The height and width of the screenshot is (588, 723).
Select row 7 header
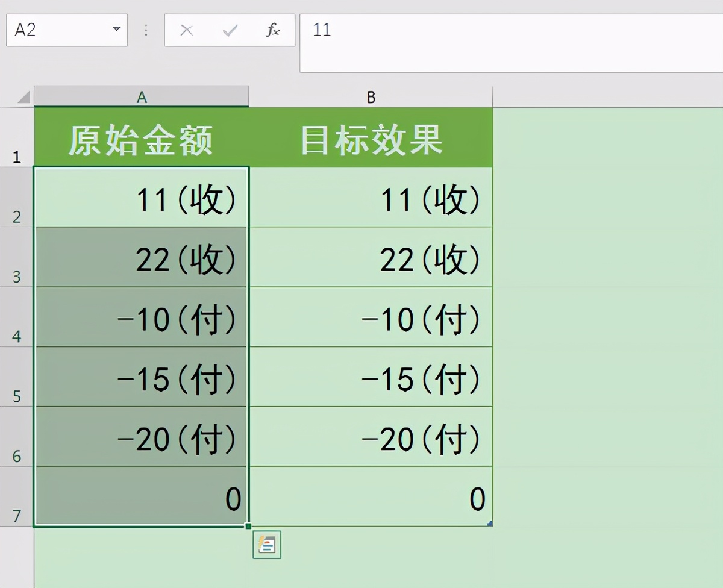pos(17,496)
